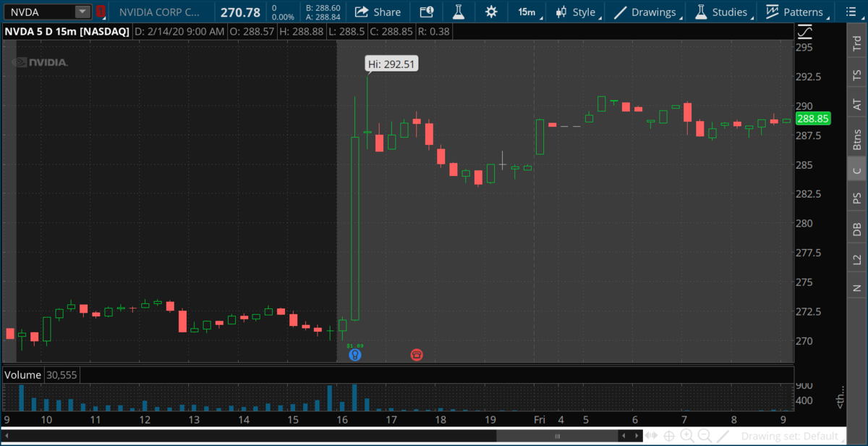The height and width of the screenshot is (446, 868).
Task: Click the bid/ask 288.60 / 288.84 quote
Action: coord(323,12)
